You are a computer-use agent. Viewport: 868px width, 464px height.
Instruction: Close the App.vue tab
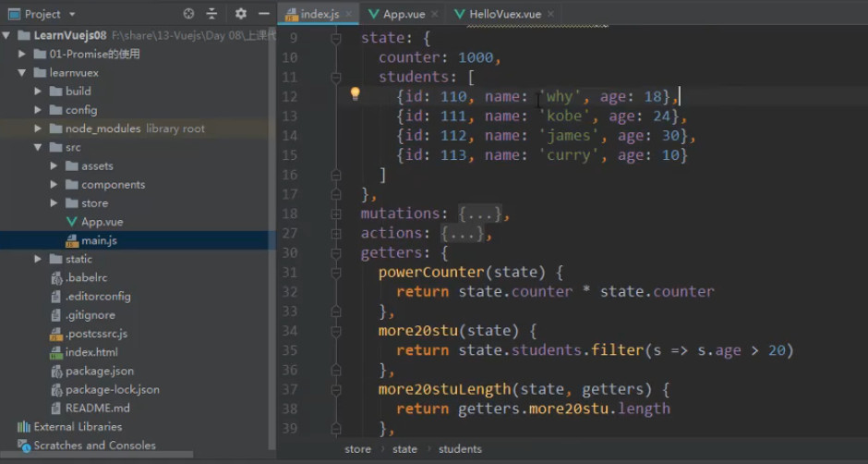click(435, 15)
